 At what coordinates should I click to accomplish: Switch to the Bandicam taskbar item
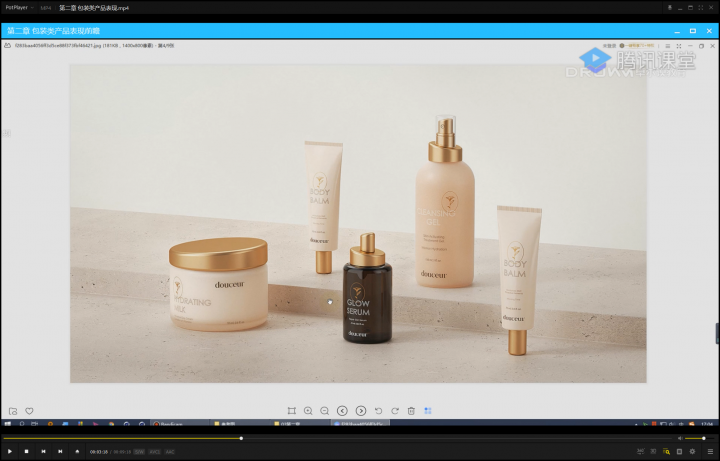coord(180,424)
